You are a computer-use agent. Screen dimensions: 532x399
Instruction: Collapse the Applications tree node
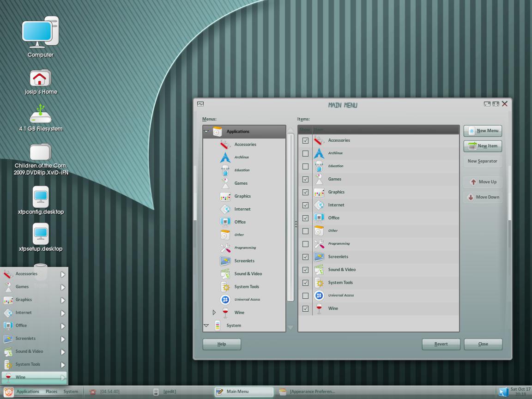(206, 131)
